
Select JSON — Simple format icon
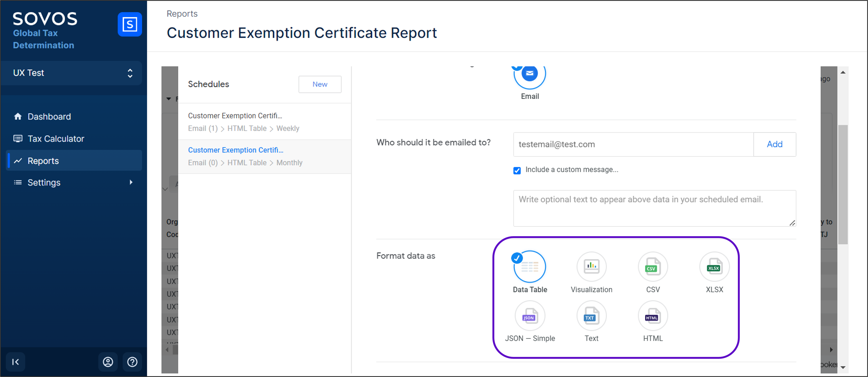tap(530, 316)
